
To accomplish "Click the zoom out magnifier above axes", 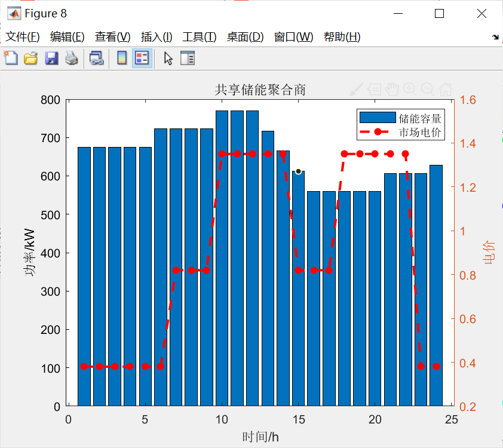I will (428, 90).
